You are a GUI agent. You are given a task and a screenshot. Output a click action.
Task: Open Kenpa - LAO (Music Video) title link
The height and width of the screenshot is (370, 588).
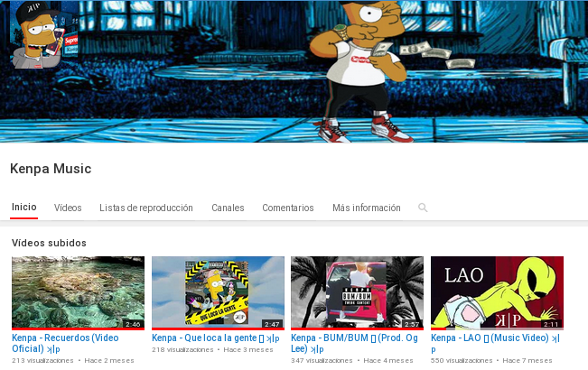pyautogui.click(x=495, y=343)
